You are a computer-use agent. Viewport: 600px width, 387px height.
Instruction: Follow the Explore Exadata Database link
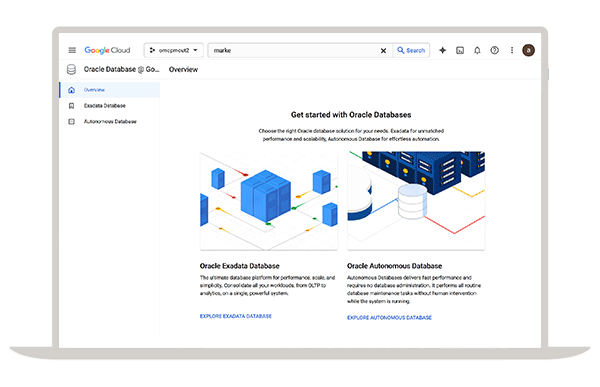[236, 316]
